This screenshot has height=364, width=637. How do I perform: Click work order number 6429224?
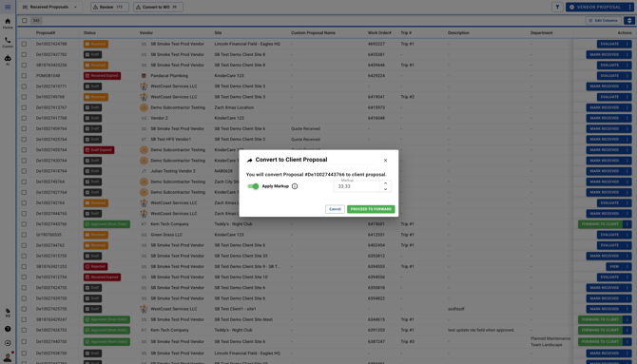tap(376, 76)
